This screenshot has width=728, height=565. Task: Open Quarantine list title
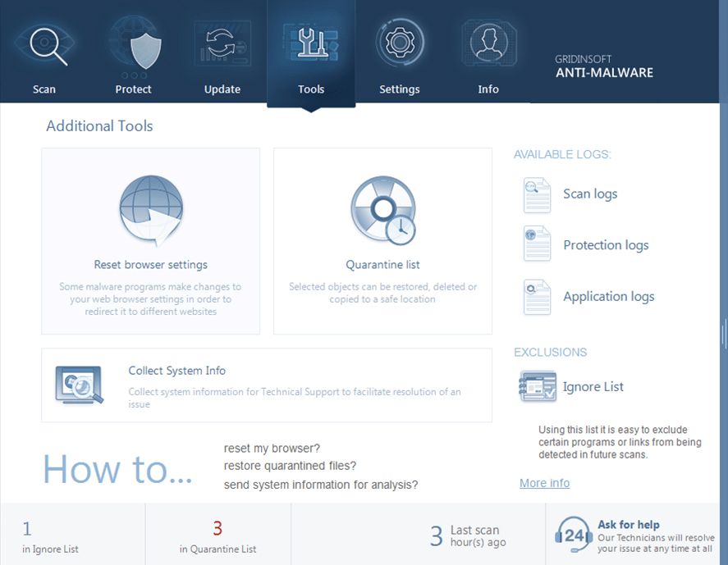[x=382, y=264]
